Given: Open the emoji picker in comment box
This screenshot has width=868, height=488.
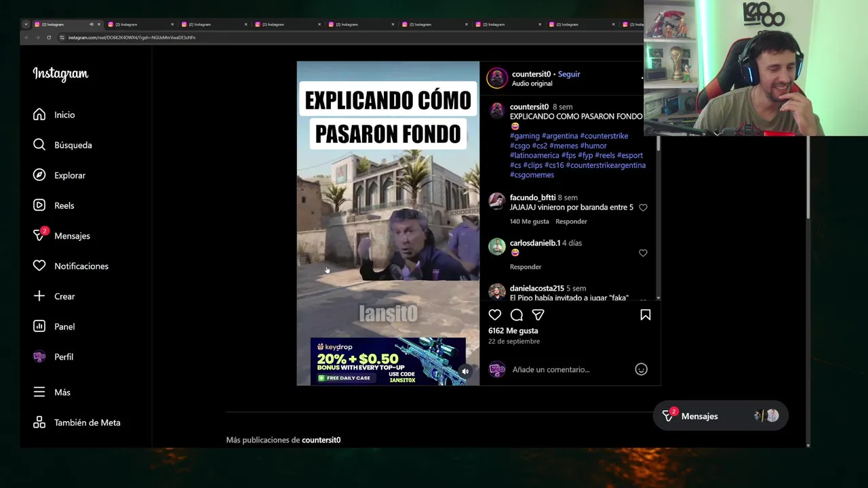Looking at the screenshot, I should (641, 369).
